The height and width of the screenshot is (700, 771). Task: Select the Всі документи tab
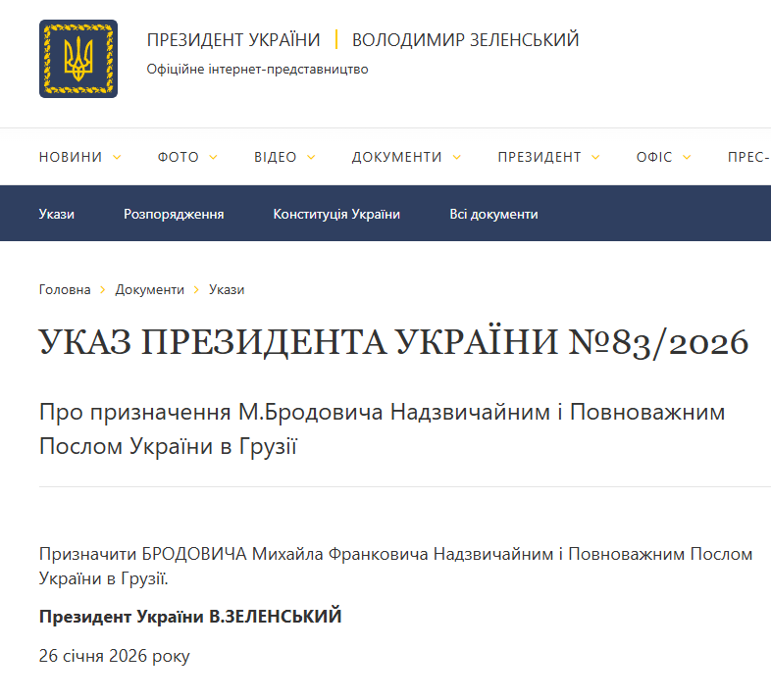493,214
